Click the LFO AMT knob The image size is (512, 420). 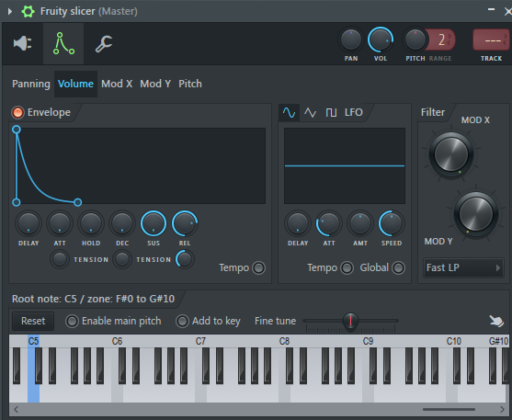[x=360, y=223]
